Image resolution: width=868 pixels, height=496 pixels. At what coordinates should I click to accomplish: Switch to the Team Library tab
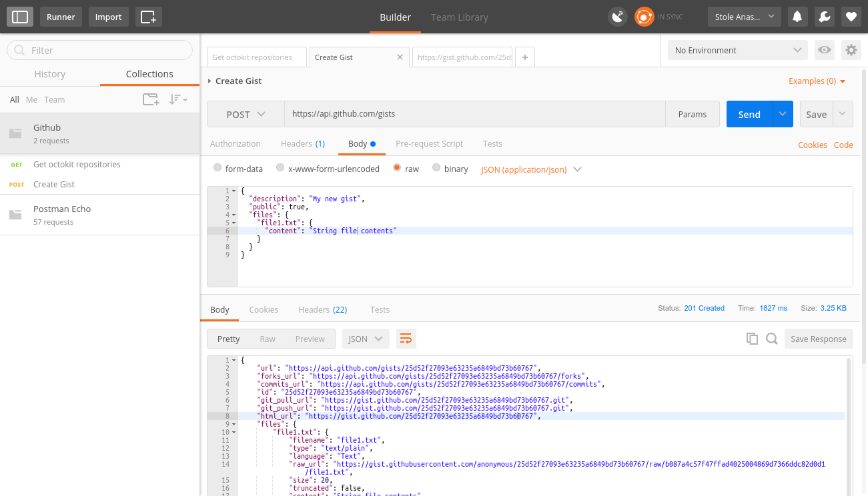[459, 17]
